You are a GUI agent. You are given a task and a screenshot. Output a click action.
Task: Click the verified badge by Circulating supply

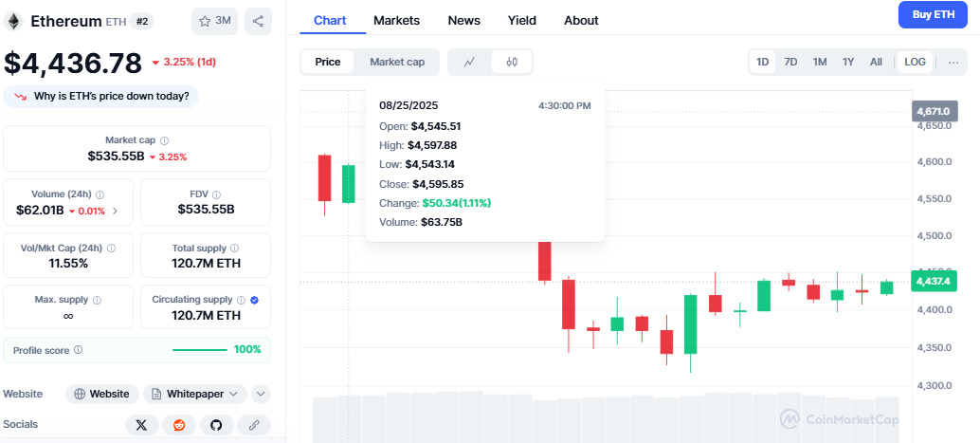[x=254, y=300]
